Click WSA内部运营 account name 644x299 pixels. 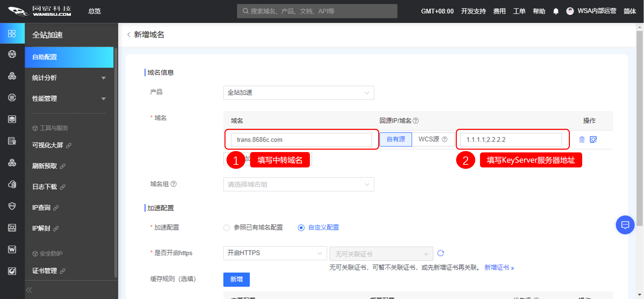click(x=597, y=11)
